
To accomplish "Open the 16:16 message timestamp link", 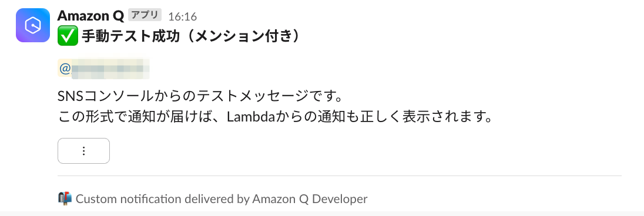I will click(x=182, y=16).
